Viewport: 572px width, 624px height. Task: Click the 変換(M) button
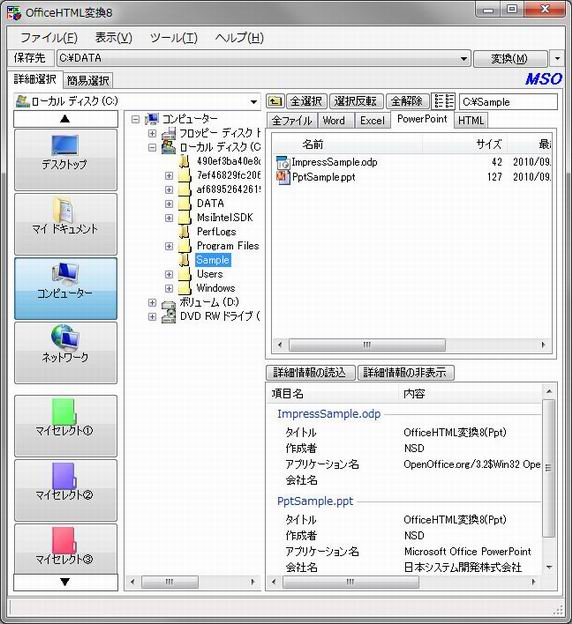click(x=510, y=59)
